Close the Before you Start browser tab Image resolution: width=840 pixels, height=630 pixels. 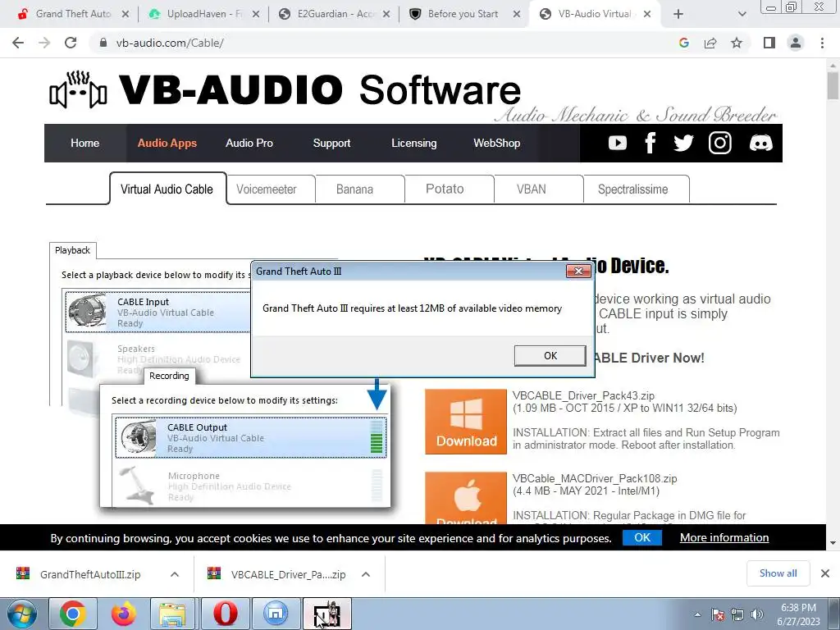pyautogui.click(x=517, y=15)
